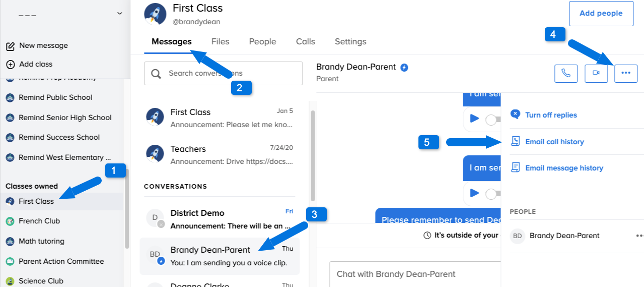
Task: Switch to the Files tab
Action: (220, 42)
